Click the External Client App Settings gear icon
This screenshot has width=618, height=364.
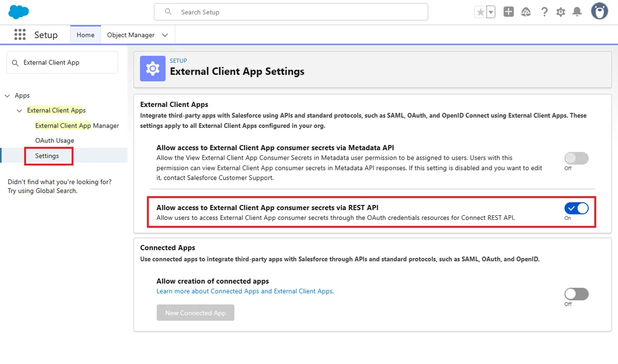[152, 68]
